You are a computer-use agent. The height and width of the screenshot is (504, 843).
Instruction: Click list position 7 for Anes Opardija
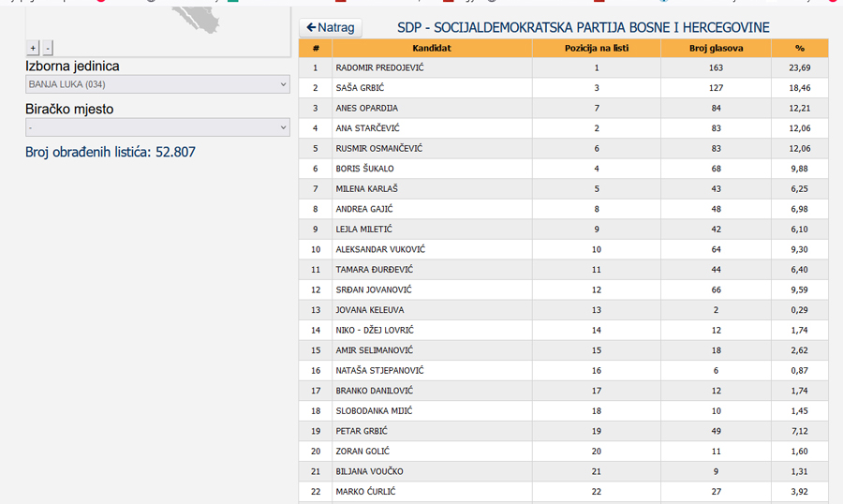point(597,108)
